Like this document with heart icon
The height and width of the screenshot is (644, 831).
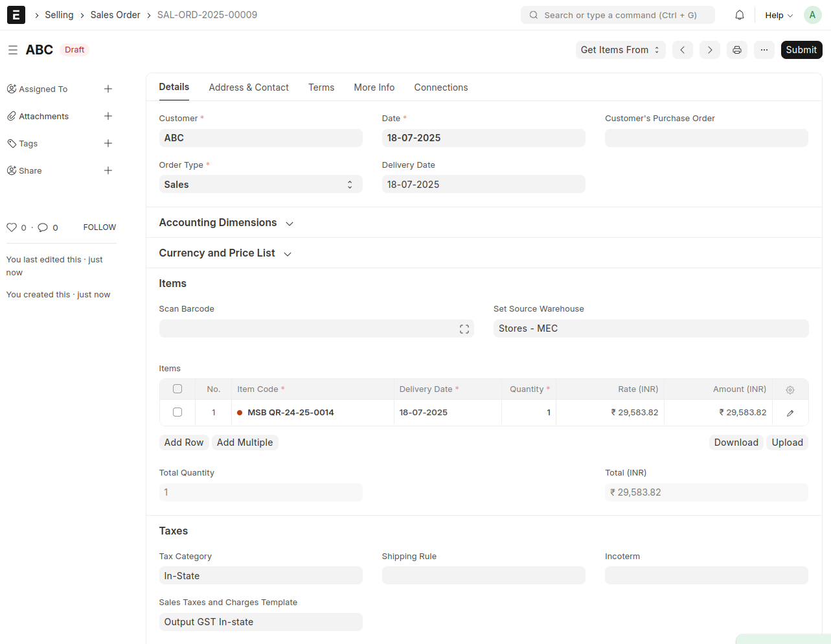(12, 227)
